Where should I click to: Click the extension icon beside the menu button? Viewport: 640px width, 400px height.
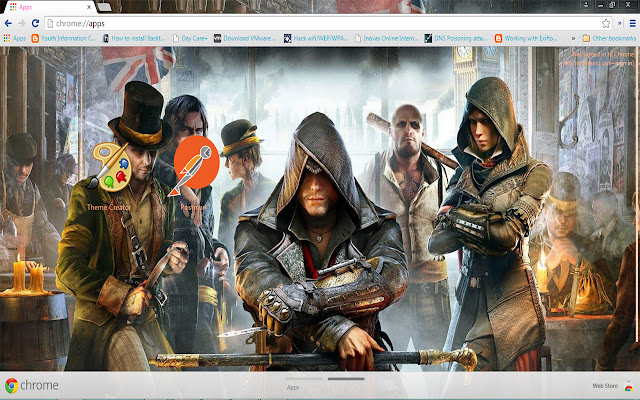[x=620, y=24]
